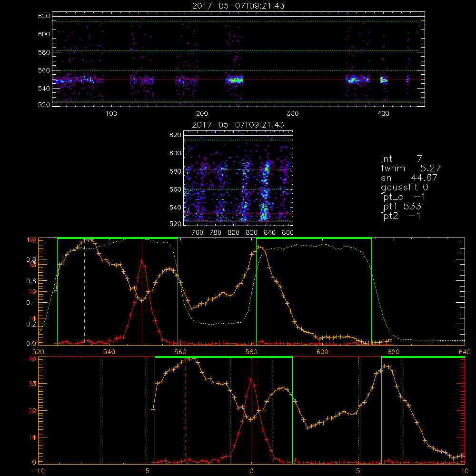Click the 0.4 y-axis label on profile plot
Image resolution: width=476 pixels, height=476 pixels.
click(x=31, y=303)
